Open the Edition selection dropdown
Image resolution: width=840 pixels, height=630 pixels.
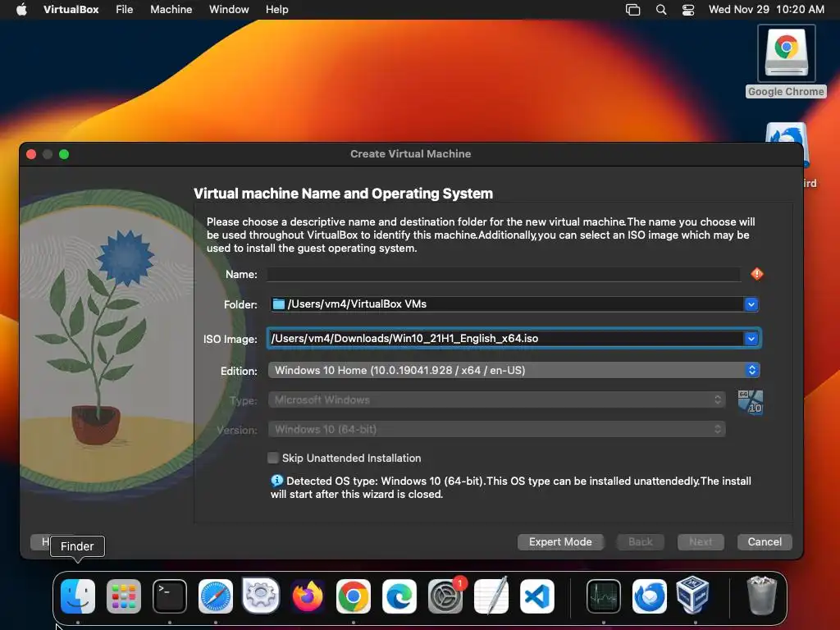(x=514, y=370)
